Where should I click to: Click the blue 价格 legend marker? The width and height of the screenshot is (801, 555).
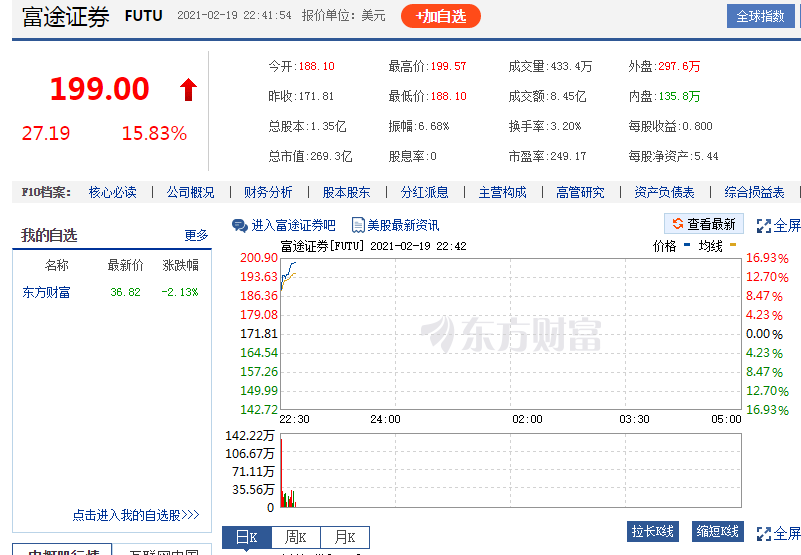pos(687,245)
